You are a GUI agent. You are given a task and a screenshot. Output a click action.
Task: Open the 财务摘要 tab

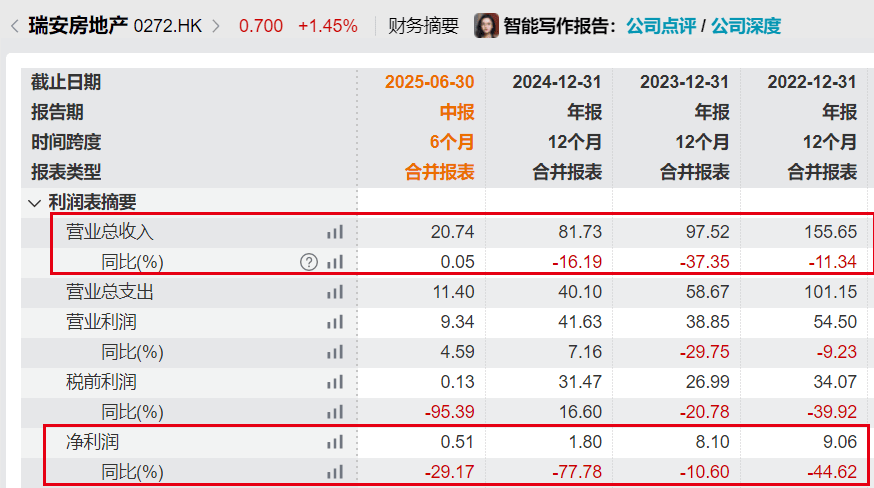(423, 26)
